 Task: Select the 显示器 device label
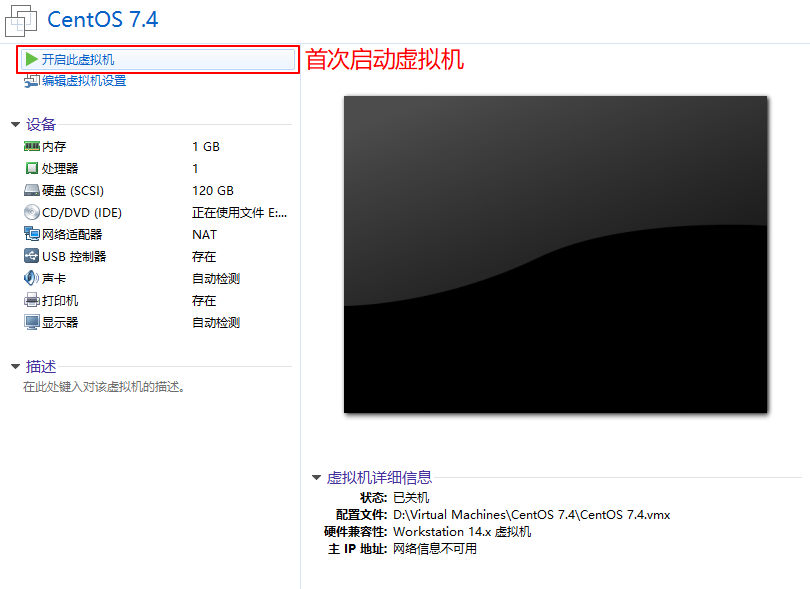pos(60,323)
